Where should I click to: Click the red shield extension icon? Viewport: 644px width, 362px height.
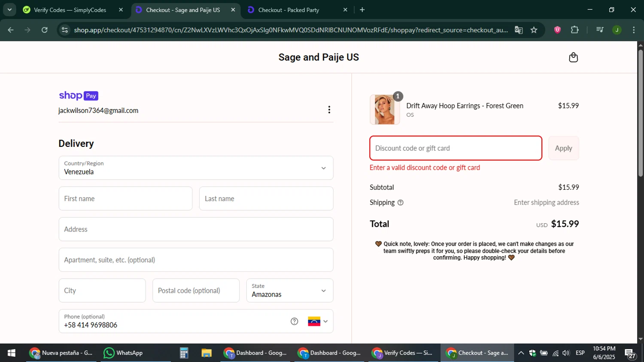coord(557,30)
